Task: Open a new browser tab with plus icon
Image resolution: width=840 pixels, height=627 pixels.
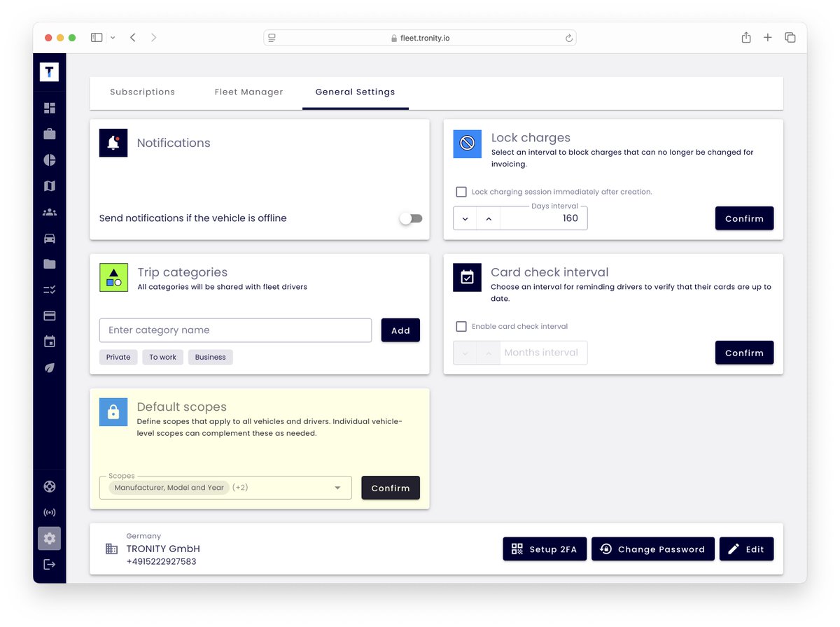Action: [768, 38]
